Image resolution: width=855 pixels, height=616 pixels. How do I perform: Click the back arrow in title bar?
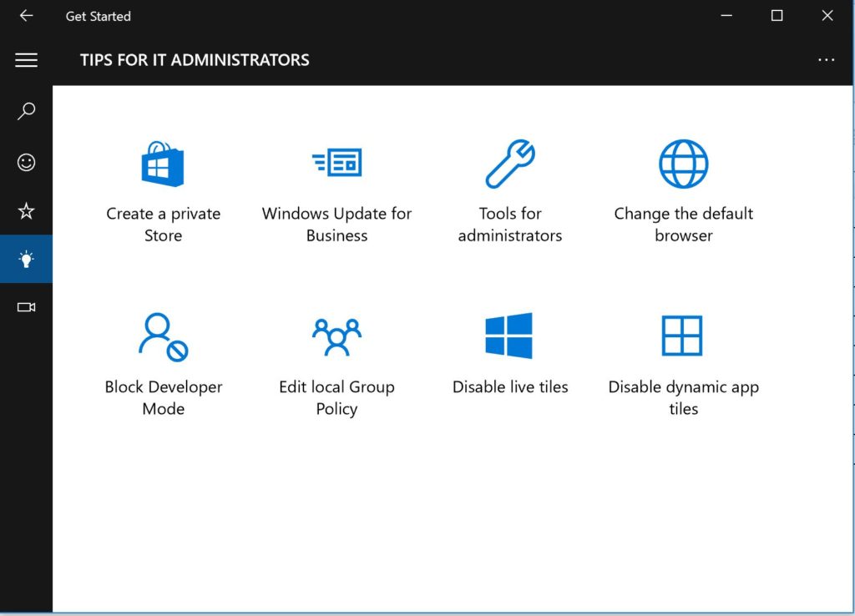26,16
